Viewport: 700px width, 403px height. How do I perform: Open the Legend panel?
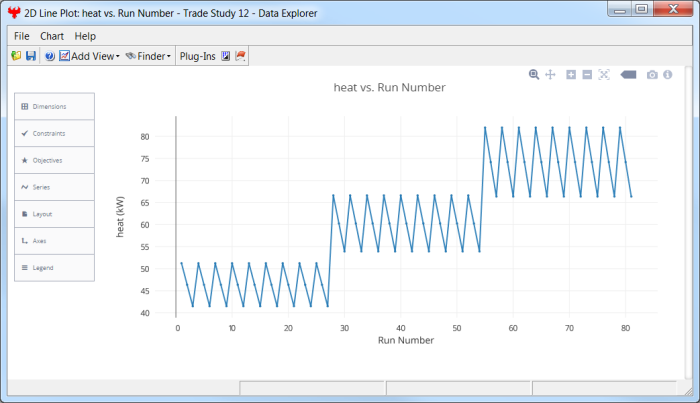click(x=55, y=268)
